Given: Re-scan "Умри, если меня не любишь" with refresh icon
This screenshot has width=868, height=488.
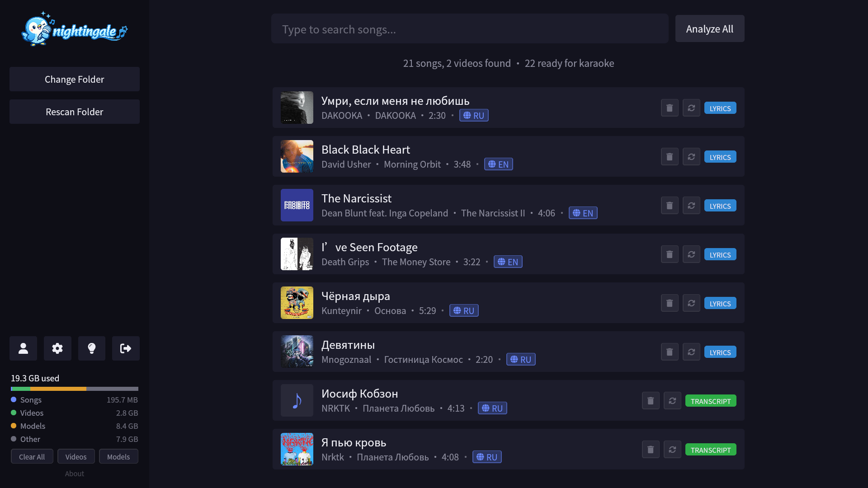Looking at the screenshot, I should pos(691,108).
